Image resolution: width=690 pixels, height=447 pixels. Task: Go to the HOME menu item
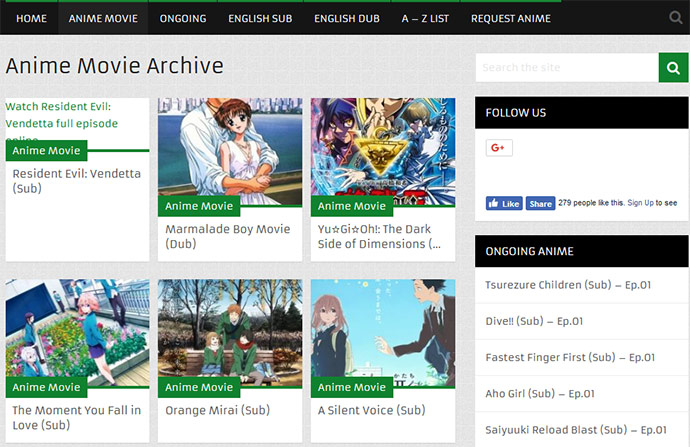click(31, 18)
